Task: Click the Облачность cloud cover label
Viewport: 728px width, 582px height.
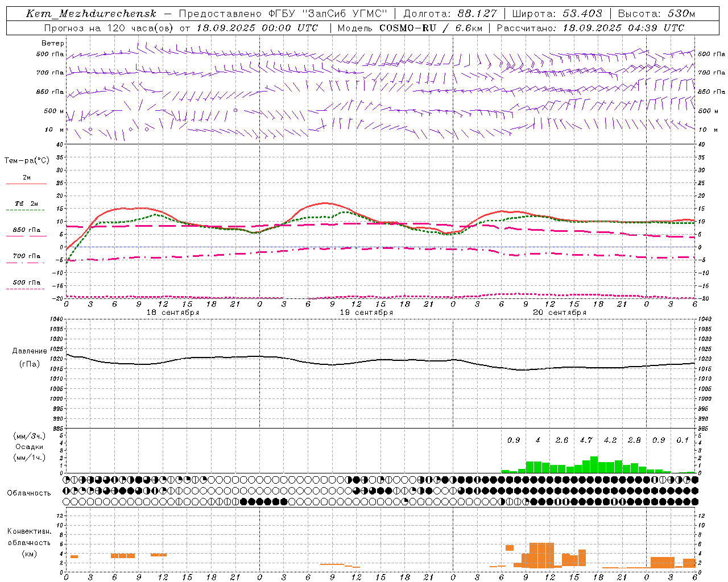Action: [x=29, y=493]
